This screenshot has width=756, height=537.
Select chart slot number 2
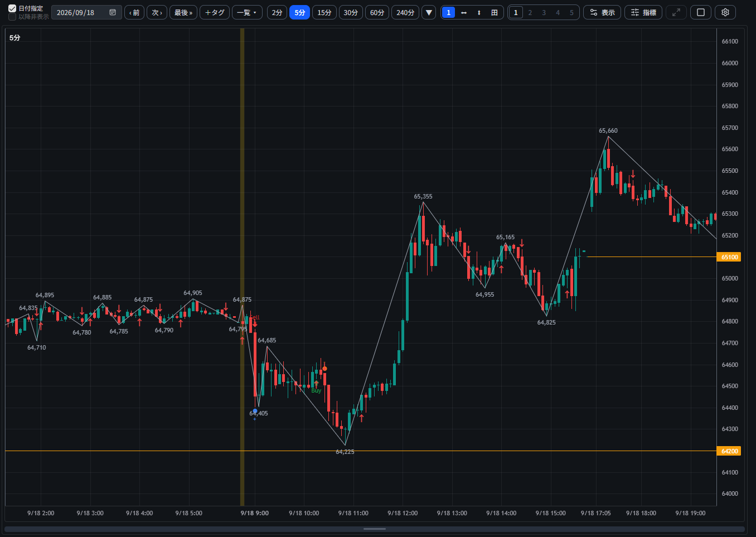(x=530, y=12)
